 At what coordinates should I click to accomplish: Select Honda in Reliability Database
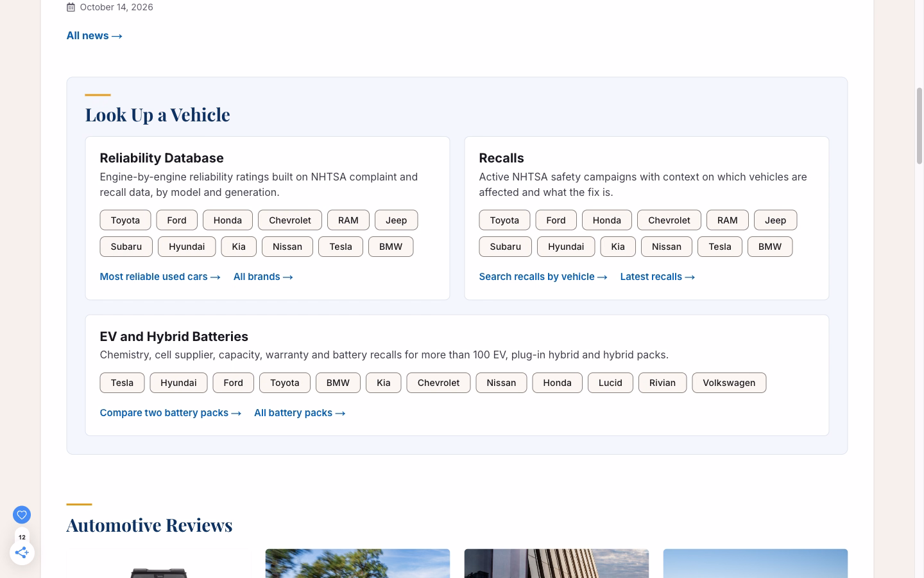228,220
